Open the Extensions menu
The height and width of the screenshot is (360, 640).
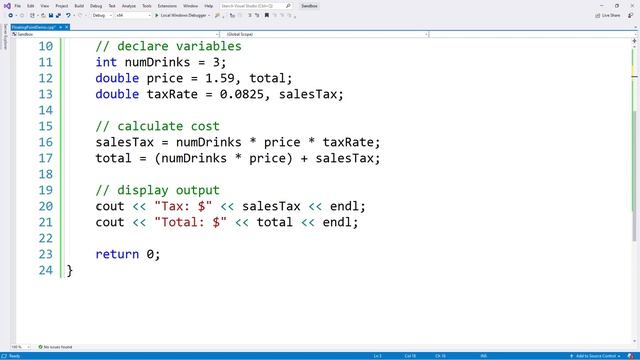(167, 6)
